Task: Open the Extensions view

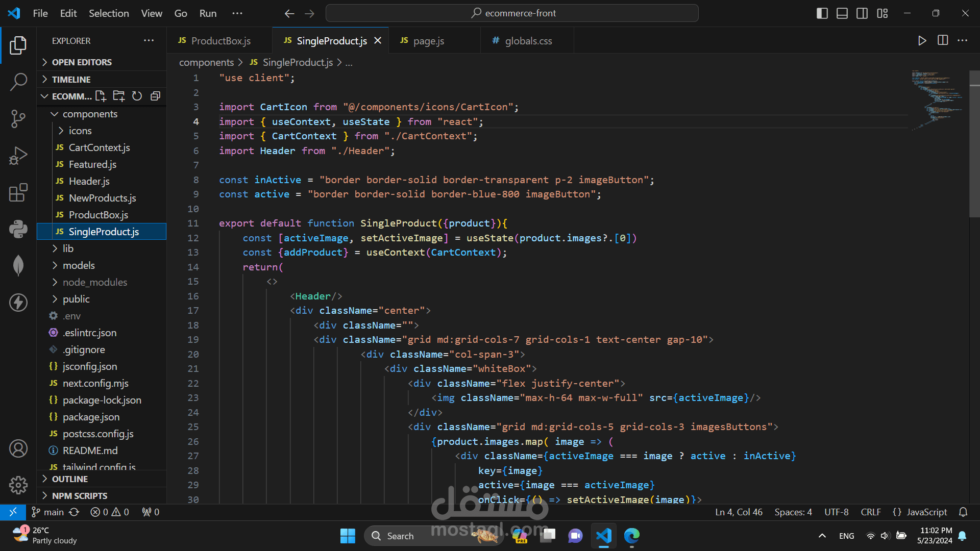Action: (x=18, y=193)
